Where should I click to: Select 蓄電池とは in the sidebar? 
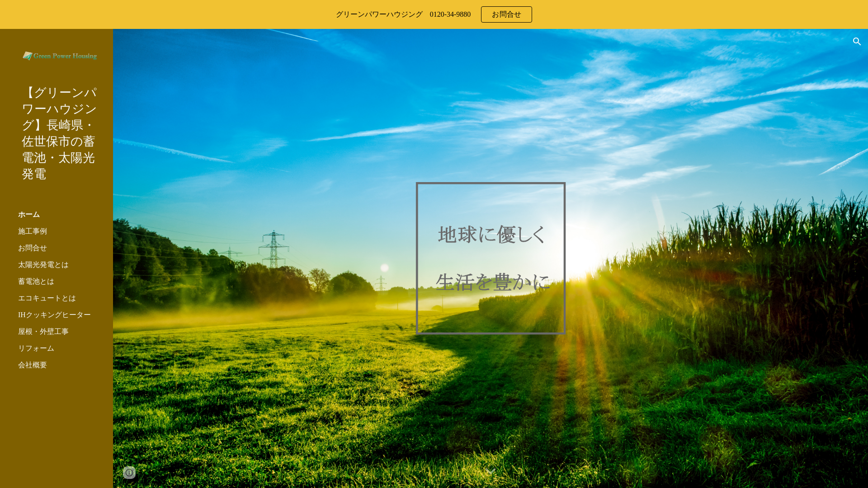tap(36, 282)
